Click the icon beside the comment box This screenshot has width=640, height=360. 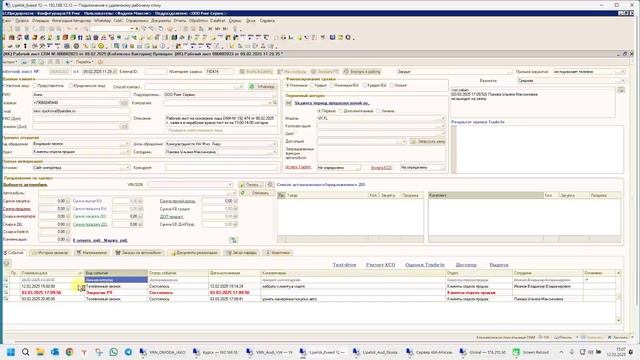[621, 90]
